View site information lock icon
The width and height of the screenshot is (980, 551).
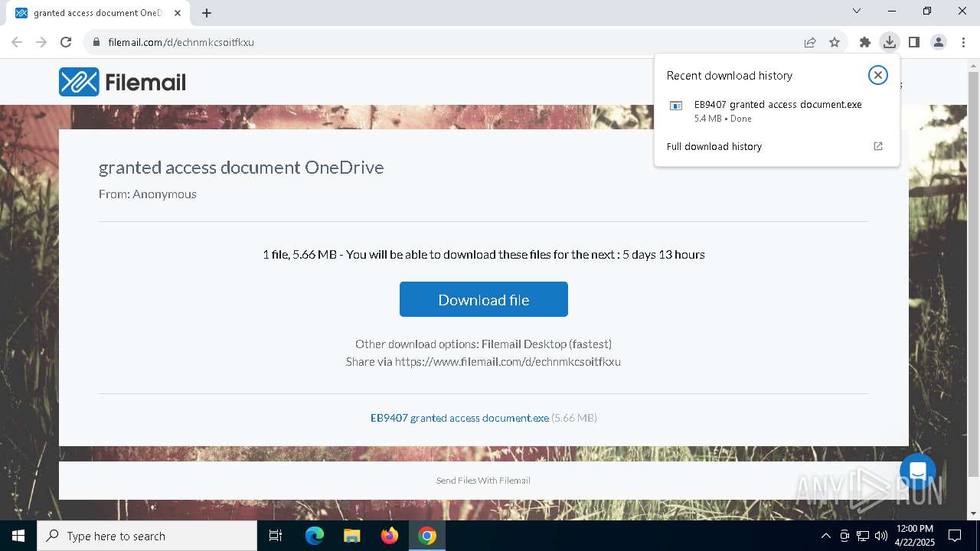point(96,42)
